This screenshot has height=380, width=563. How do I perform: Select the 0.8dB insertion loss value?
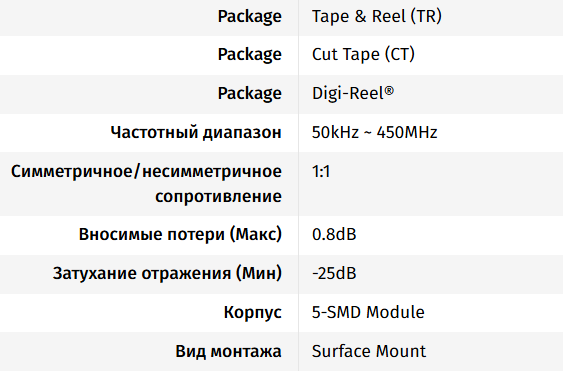334,234
